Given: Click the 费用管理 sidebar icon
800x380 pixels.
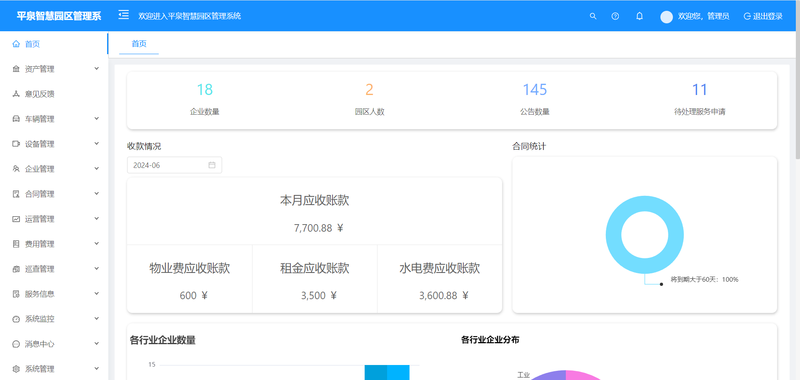Looking at the screenshot, I should point(16,244).
